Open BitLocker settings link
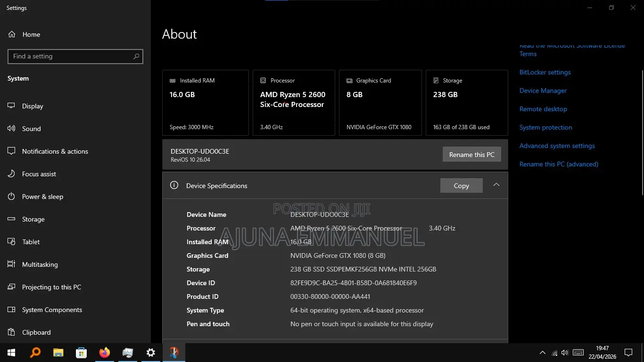This screenshot has width=644, height=362. pos(545,72)
